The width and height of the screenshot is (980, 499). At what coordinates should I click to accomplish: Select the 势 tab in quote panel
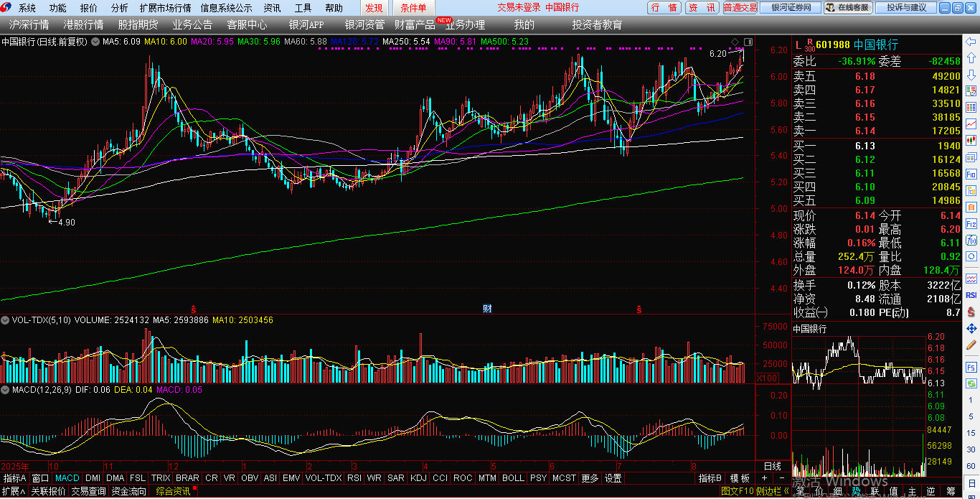pyautogui.click(x=856, y=491)
